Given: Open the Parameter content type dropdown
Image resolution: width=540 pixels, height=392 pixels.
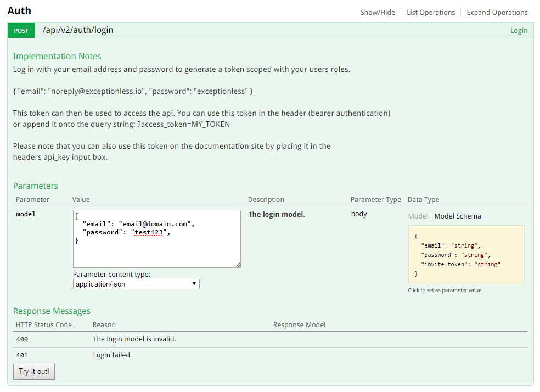Looking at the screenshot, I should [136, 284].
